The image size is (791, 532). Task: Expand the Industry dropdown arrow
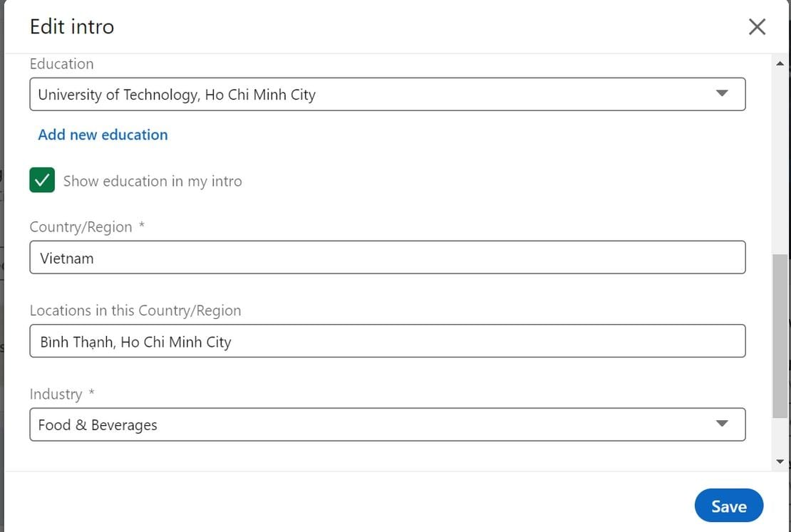pos(722,424)
